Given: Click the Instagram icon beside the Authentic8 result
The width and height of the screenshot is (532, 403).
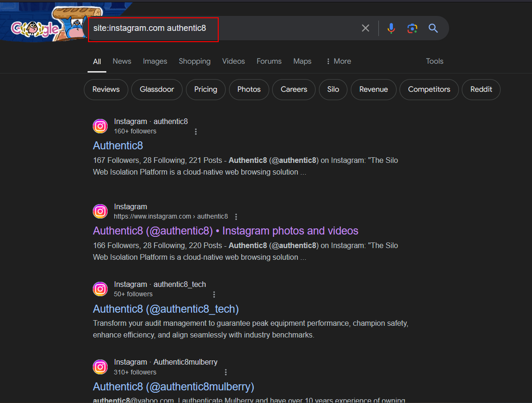Looking at the screenshot, I should (100, 126).
